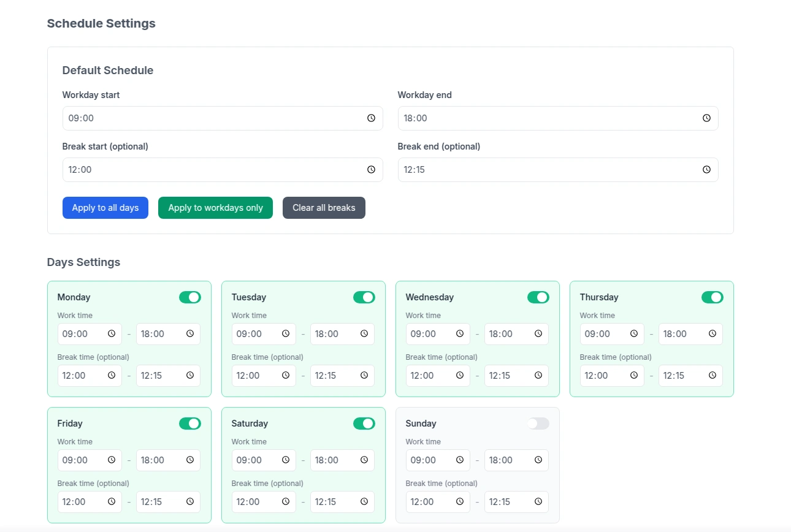The height and width of the screenshot is (532, 791).
Task: Click Clear all breaks button
Action: (x=324, y=208)
